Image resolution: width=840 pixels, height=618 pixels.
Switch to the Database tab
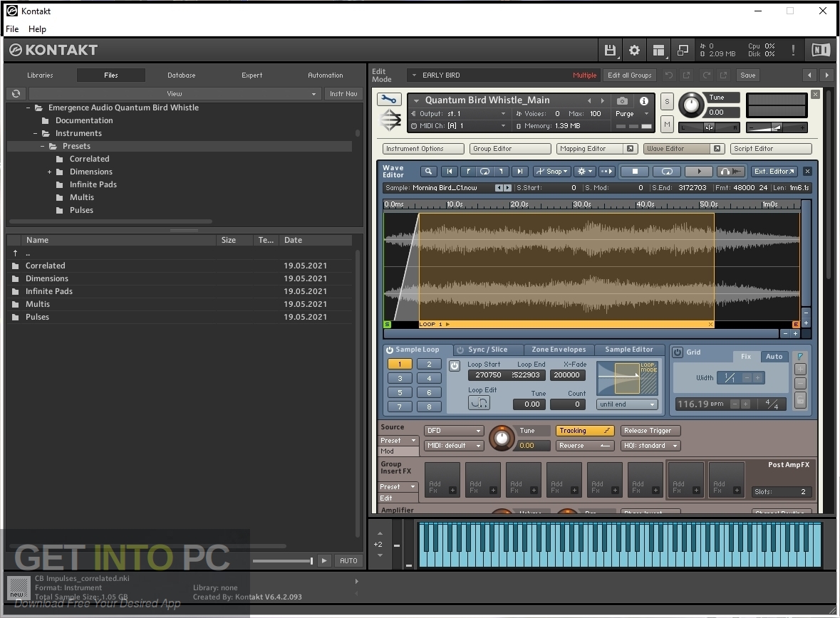[182, 75]
